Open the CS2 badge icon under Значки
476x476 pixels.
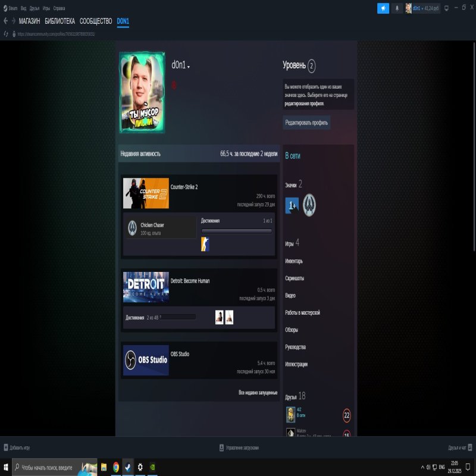coord(309,206)
